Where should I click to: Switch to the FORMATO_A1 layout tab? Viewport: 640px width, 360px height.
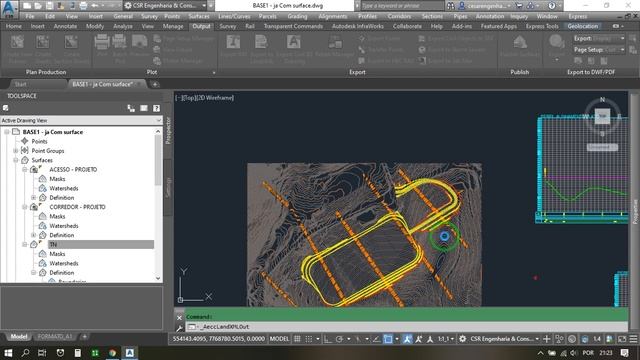pyautogui.click(x=54, y=337)
